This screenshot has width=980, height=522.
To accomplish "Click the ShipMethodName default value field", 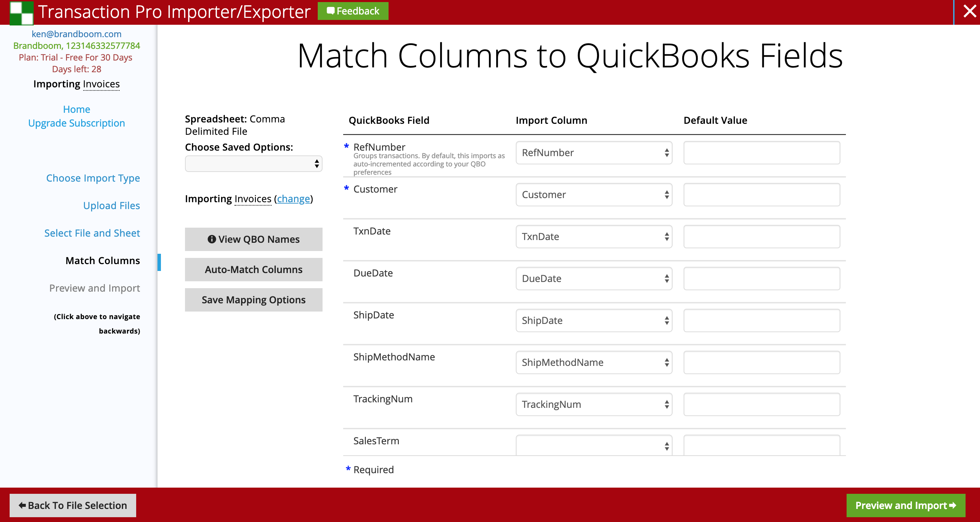I will click(762, 362).
